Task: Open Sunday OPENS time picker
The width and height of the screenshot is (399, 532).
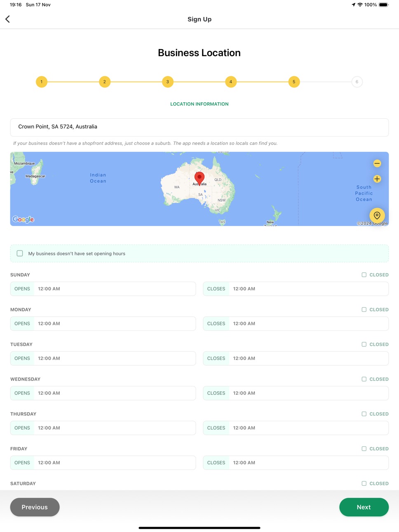Action: [x=103, y=289]
